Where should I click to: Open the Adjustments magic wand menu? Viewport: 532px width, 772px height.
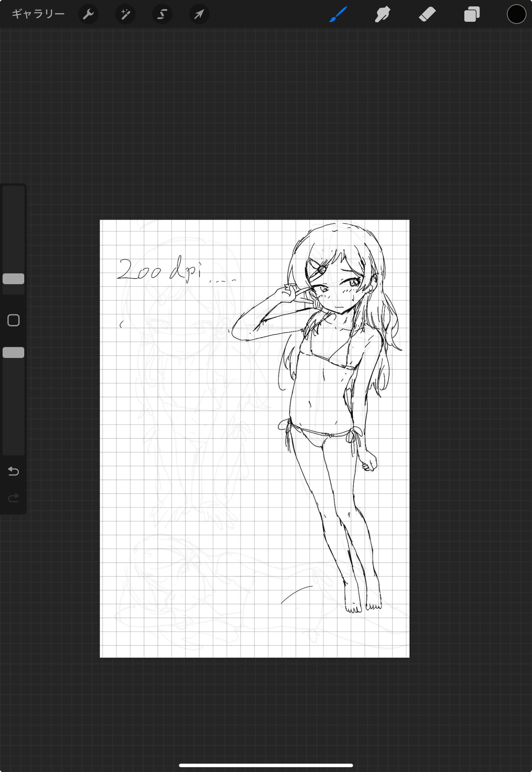point(125,14)
